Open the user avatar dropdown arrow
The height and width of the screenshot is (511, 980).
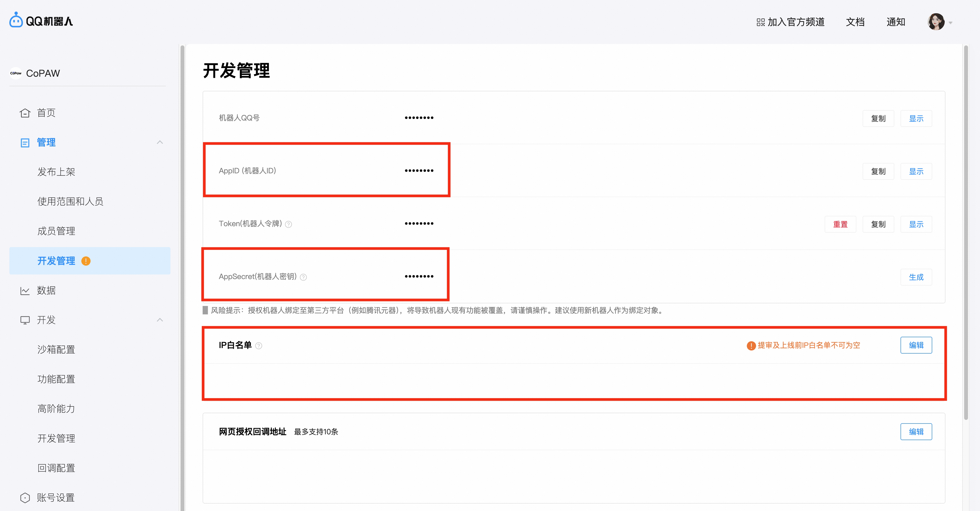pos(950,23)
